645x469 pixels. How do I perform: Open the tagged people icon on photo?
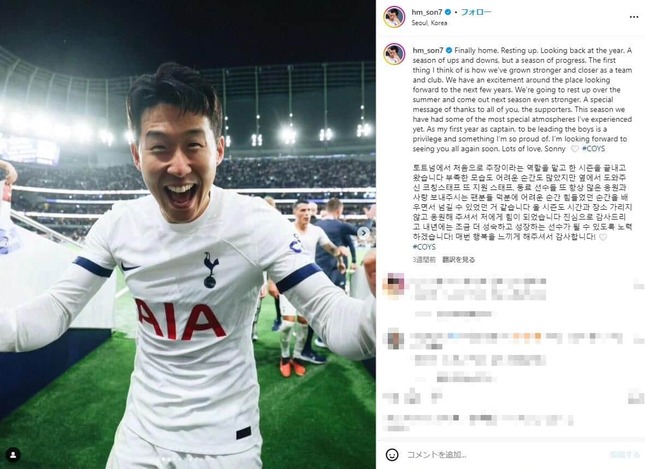coord(13,455)
